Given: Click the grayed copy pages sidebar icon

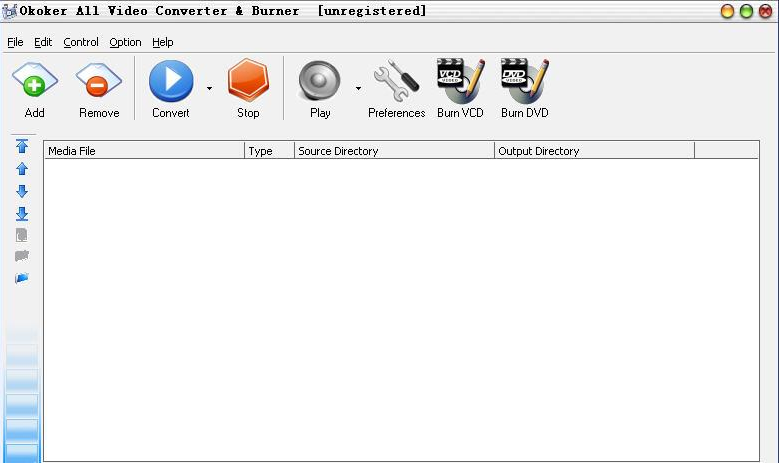Looking at the screenshot, I should click(21, 235).
